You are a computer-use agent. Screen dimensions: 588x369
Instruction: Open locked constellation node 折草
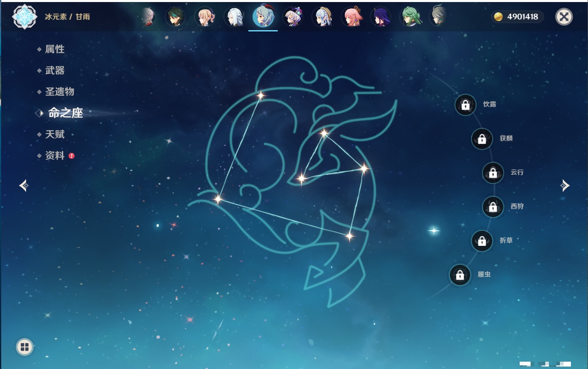pyautogui.click(x=482, y=241)
